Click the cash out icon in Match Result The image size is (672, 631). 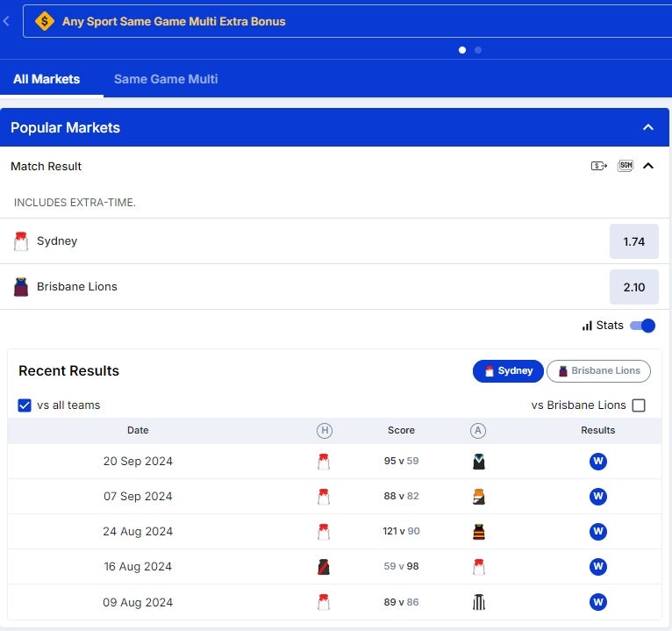click(x=598, y=166)
